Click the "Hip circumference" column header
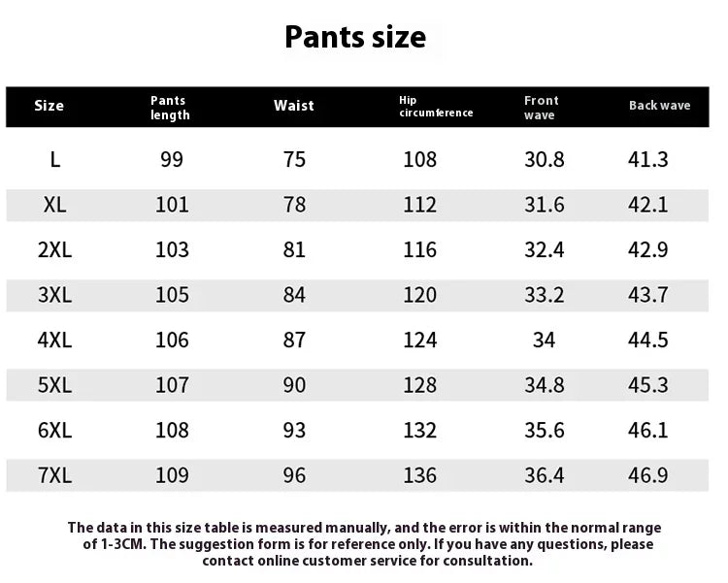728x583 pixels. (x=436, y=107)
